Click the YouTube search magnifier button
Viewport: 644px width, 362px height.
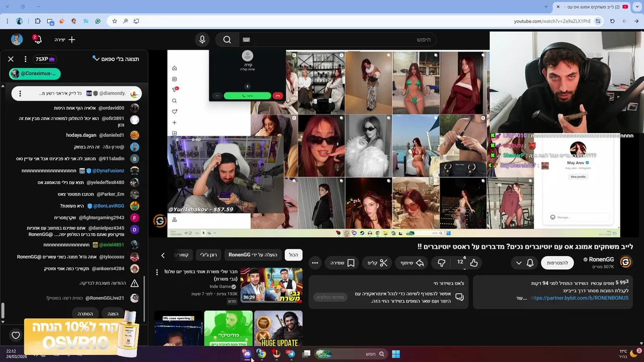(x=227, y=40)
